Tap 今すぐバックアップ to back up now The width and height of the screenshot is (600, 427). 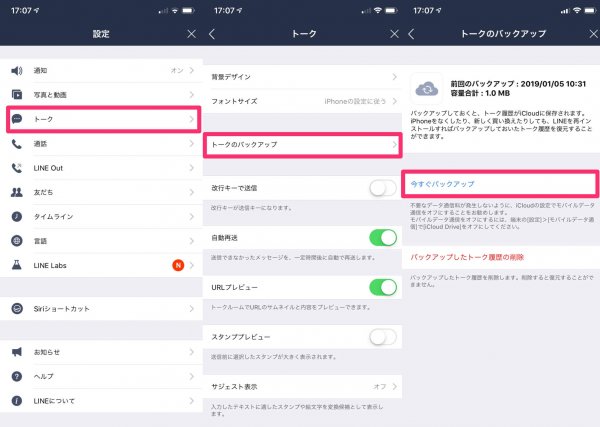click(500, 184)
